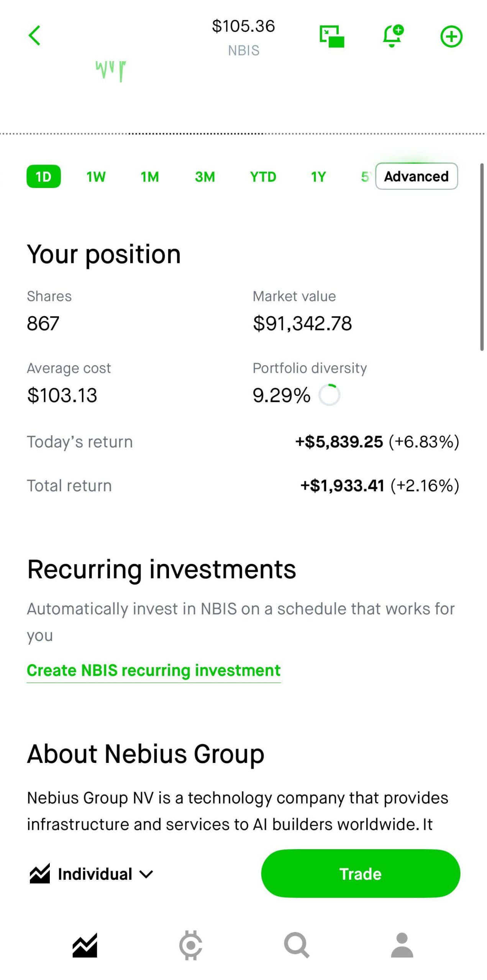Add a price alert with bell icon
This screenshot has width=487, height=980.
[x=392, y=36]
